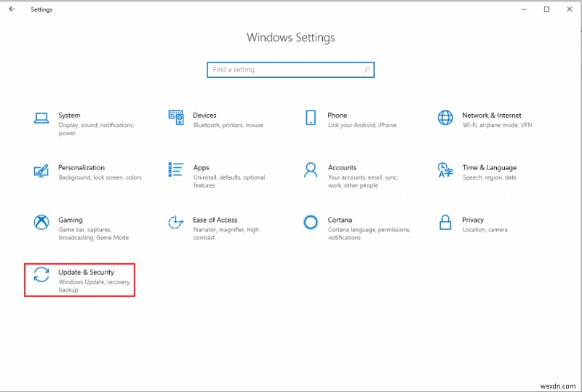
Task: Click 'Location, camera' description
Action: point(485,230)
